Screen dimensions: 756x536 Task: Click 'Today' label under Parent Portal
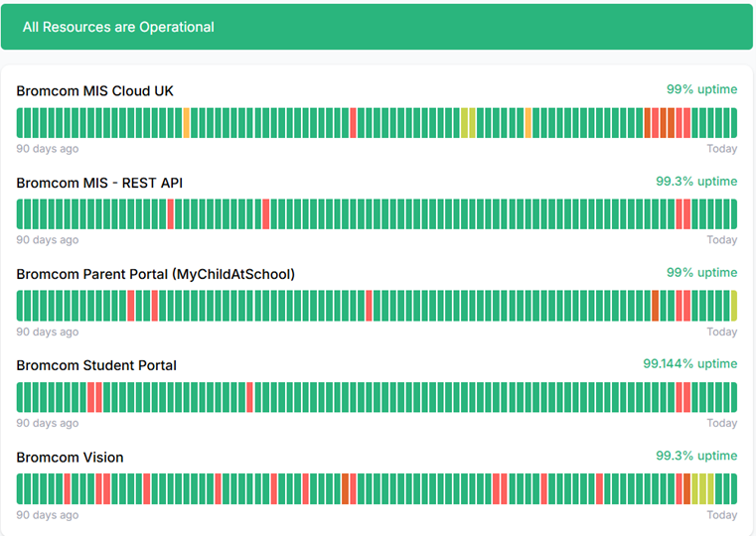pyautogui.click(x=722, y=332)
